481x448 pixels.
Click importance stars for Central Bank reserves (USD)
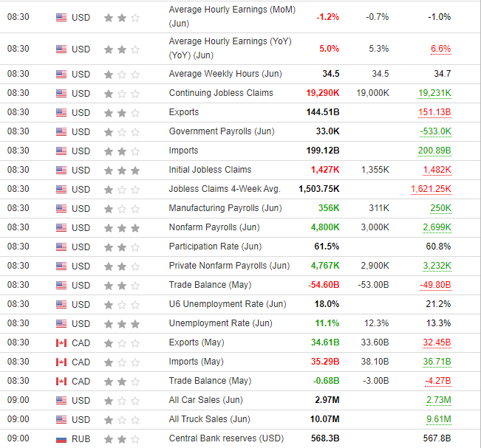coord(122,439)
